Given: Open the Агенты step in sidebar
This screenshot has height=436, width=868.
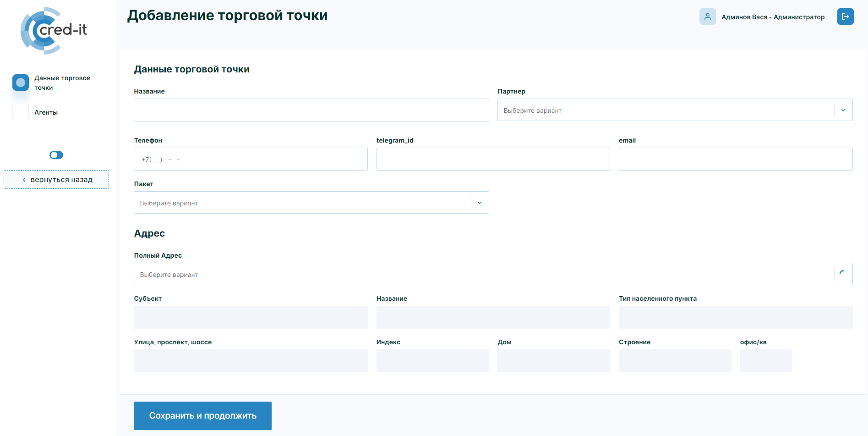Looking at the screenshot, I should (46, 112).
